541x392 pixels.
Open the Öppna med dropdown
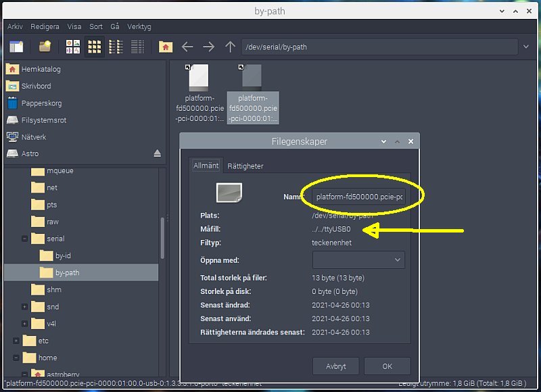point(358,260)
